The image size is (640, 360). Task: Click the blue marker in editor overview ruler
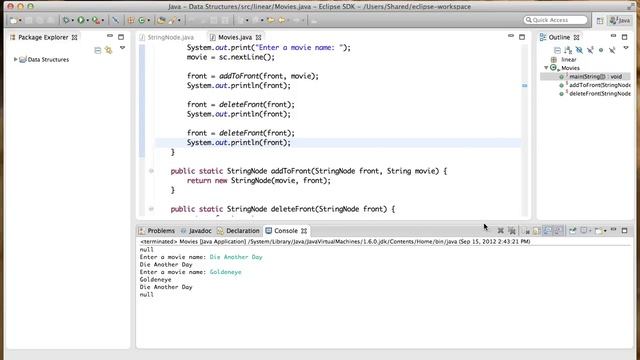524,86
